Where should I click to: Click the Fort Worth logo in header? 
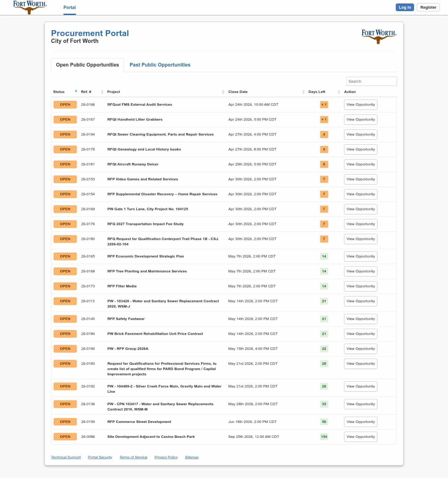(x=30, y=7)
